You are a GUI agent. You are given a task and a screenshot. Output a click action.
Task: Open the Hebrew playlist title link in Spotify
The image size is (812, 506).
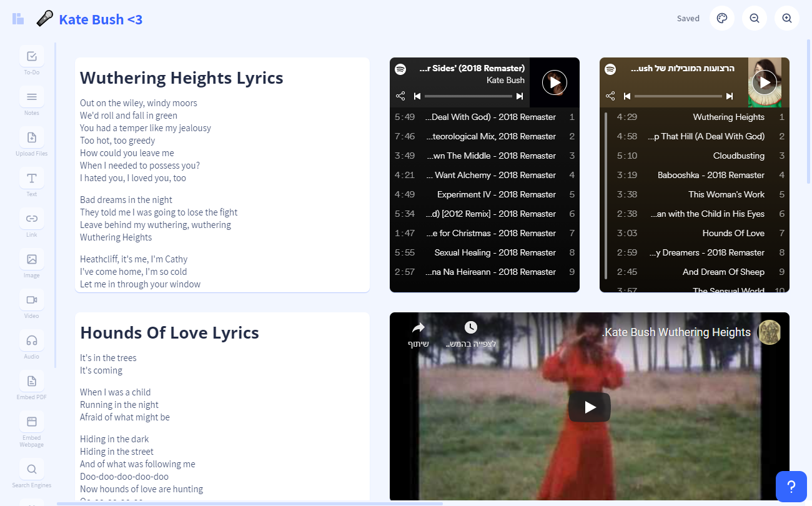click(682, 68)
